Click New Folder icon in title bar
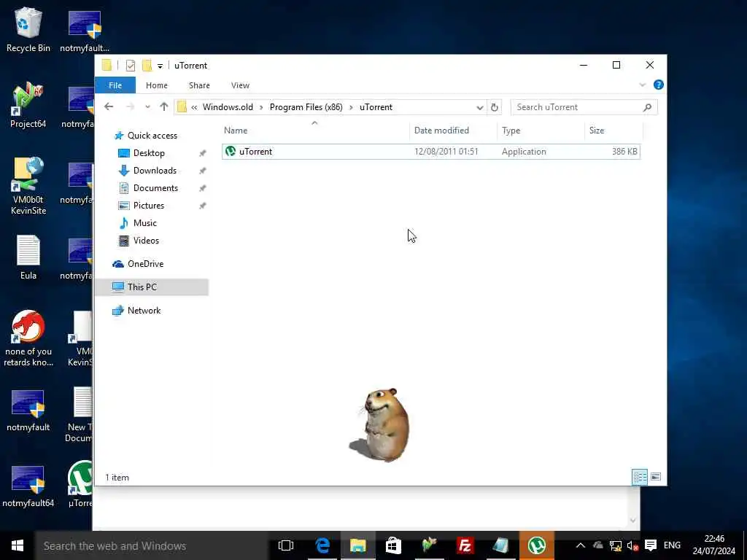 pyautogui.click(x=147, y=65)
